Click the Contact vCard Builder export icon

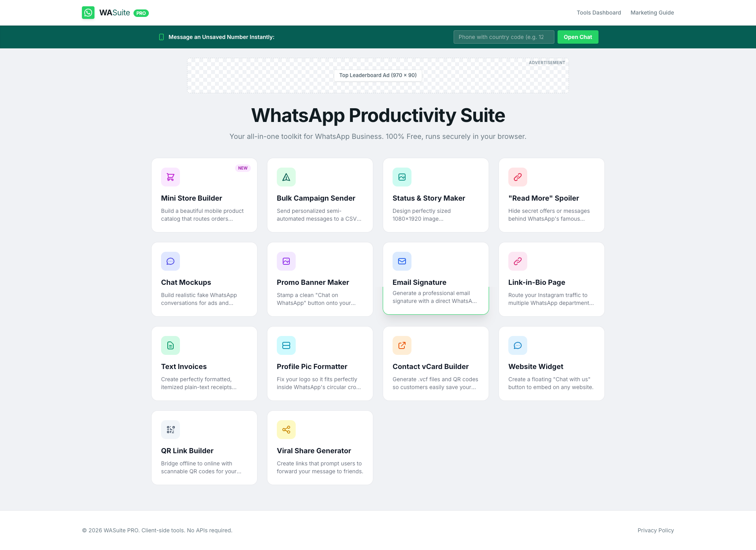coord(402,345)
